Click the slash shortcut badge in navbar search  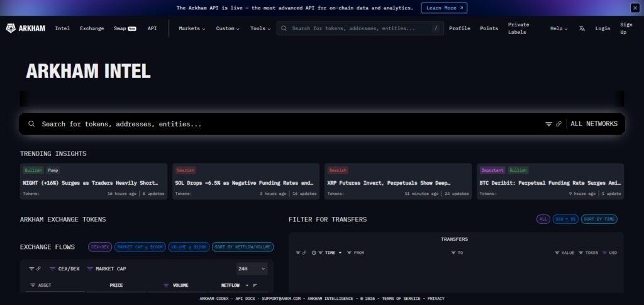pos(436,28)
